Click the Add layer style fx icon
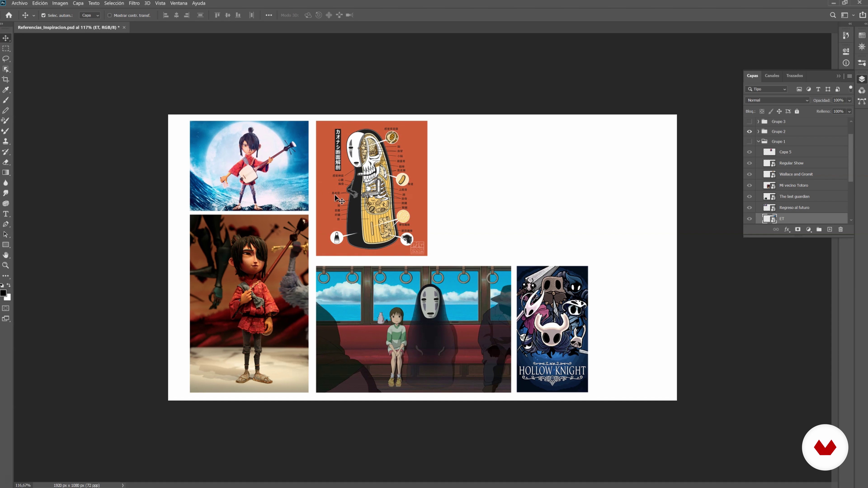Screen dimensions: 868x488 coord(787,229)
